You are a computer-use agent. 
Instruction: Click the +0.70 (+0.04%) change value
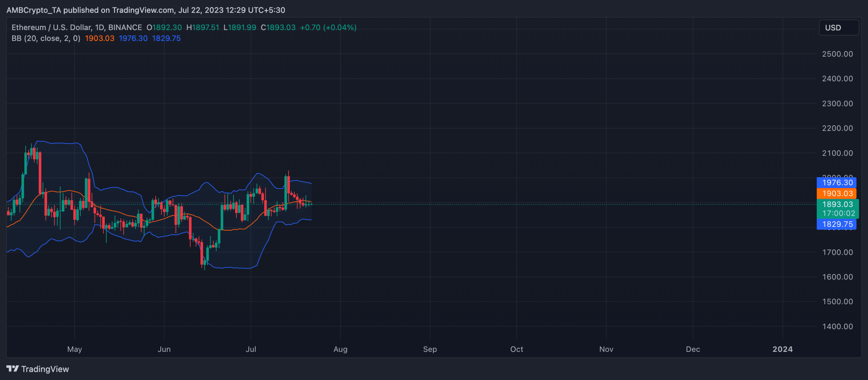(x=328, y=27)
